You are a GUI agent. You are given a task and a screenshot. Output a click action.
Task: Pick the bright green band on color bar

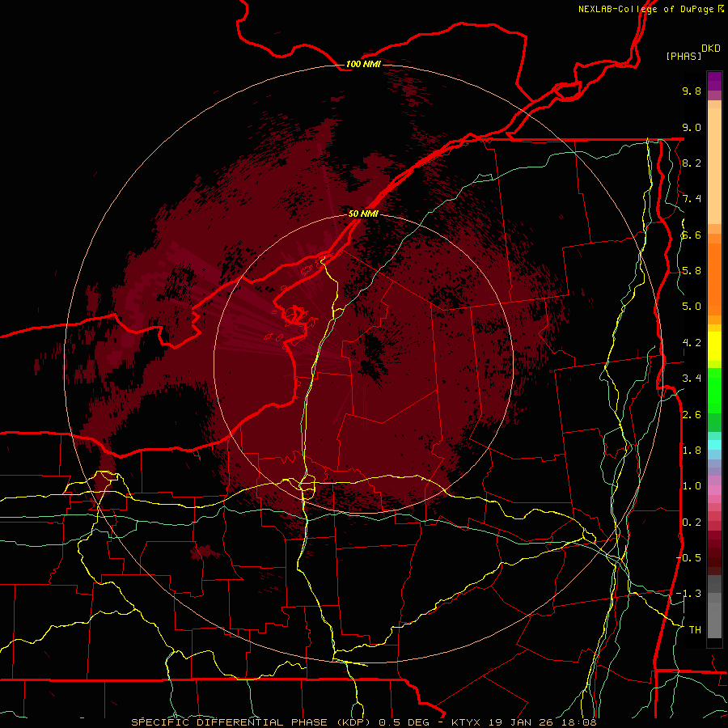714,390
